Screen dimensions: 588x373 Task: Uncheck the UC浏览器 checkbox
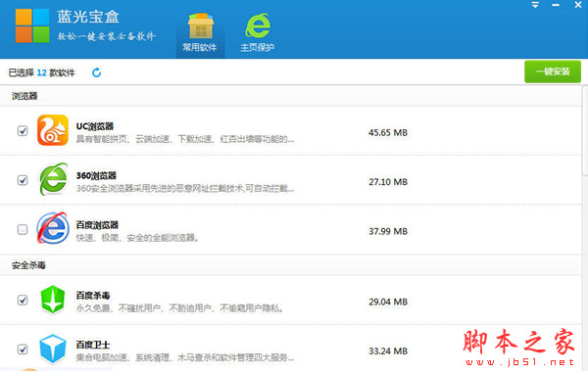coord(23,131)
